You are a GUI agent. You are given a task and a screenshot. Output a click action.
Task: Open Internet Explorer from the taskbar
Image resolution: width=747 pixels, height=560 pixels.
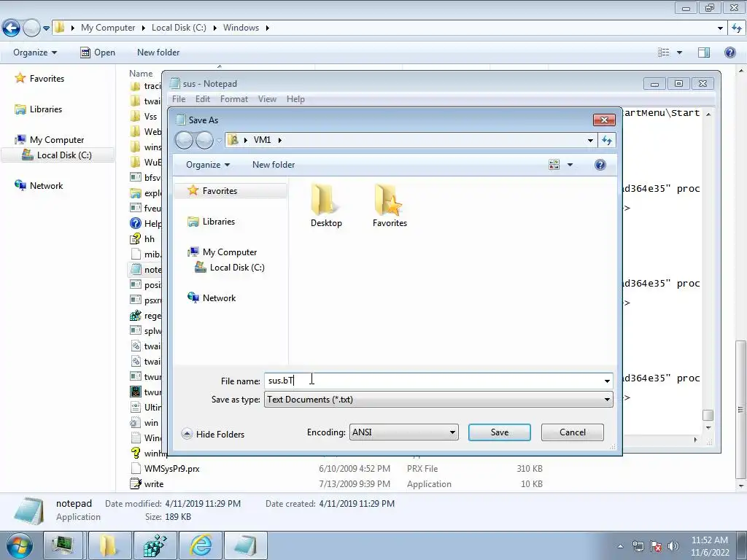pos(201,545)
